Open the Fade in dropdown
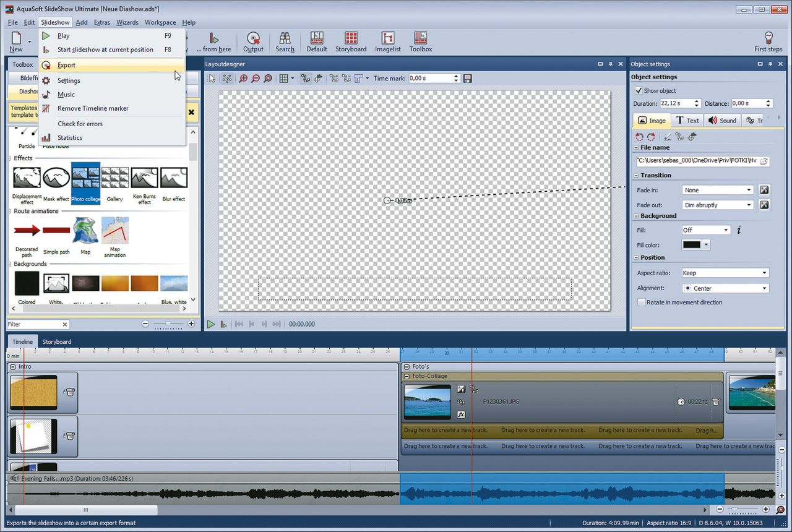Image resolution: width=792 pixels, height=532 pixels. pyautogui.click(x=718, y=191)
